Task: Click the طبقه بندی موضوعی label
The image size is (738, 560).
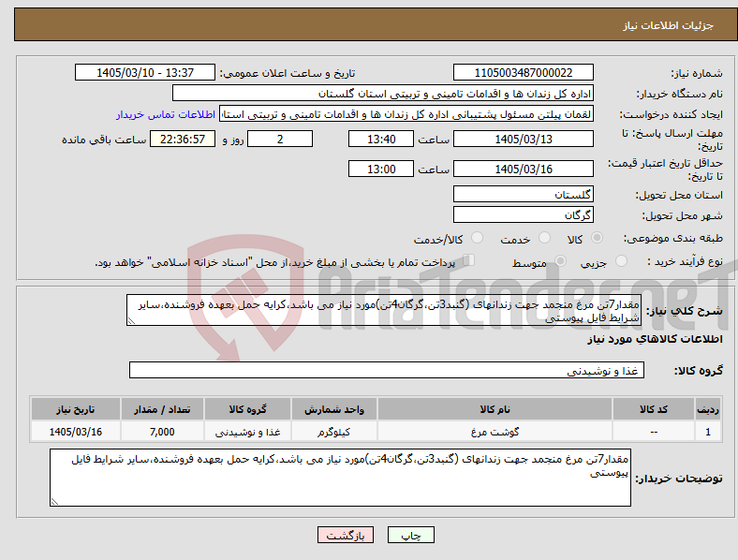Action: (673, 238)
